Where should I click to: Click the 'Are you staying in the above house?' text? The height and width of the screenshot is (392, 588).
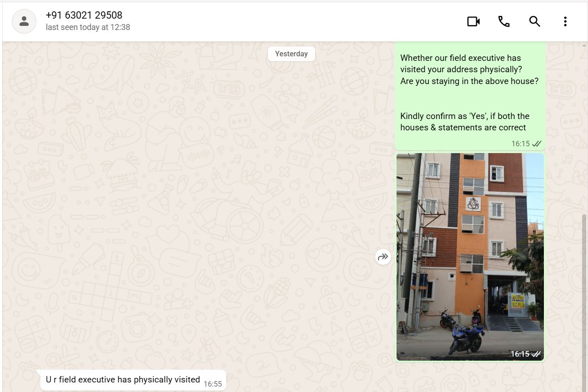click(469, 81)
